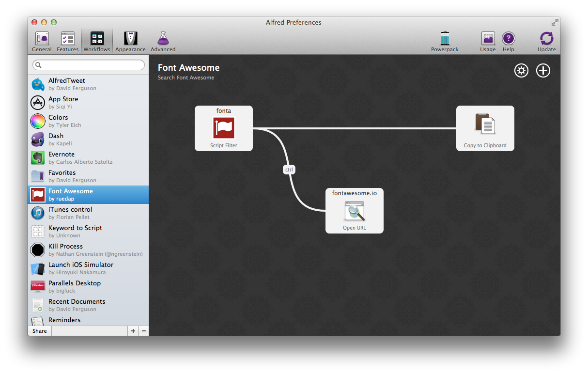The image size is (588, 374).
Task: Switch to the Features tab
Action: pos(67,42)
